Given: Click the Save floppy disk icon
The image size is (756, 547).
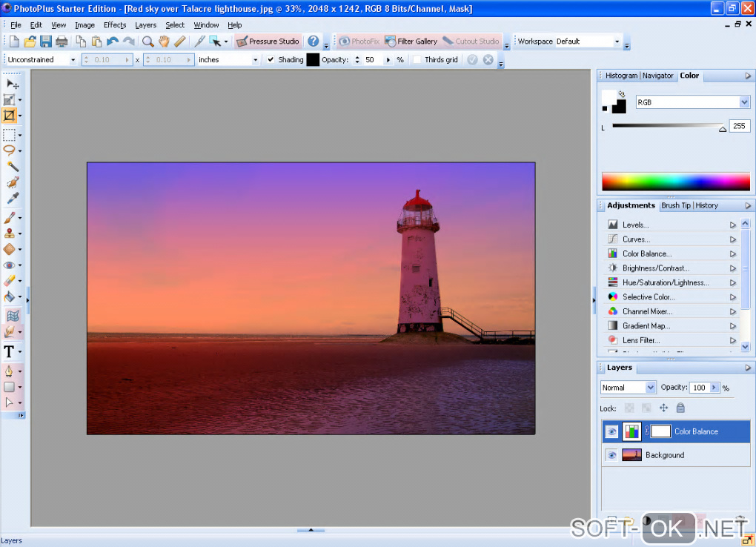Looking at the screenshot, I should coord(46,42).
